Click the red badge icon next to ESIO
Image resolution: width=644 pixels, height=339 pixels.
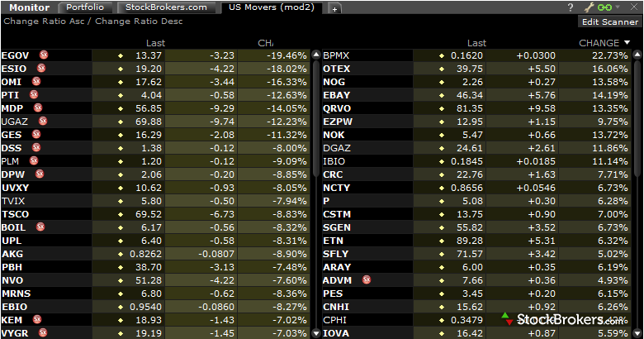41,68
